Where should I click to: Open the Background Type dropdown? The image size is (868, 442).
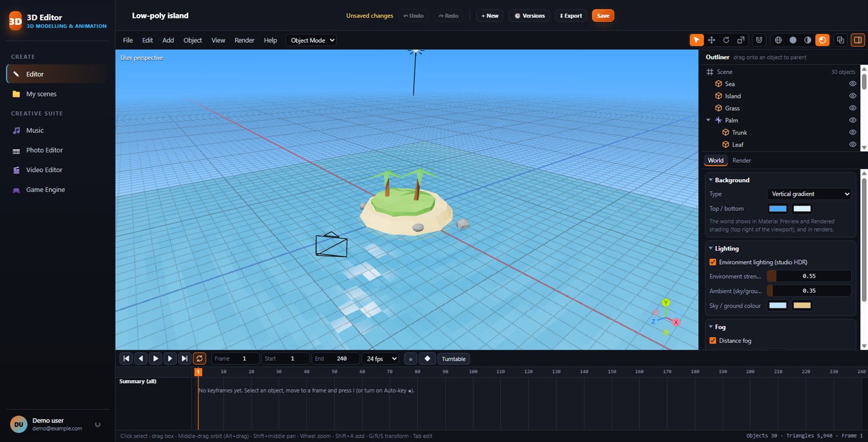[x=809, y=194]
